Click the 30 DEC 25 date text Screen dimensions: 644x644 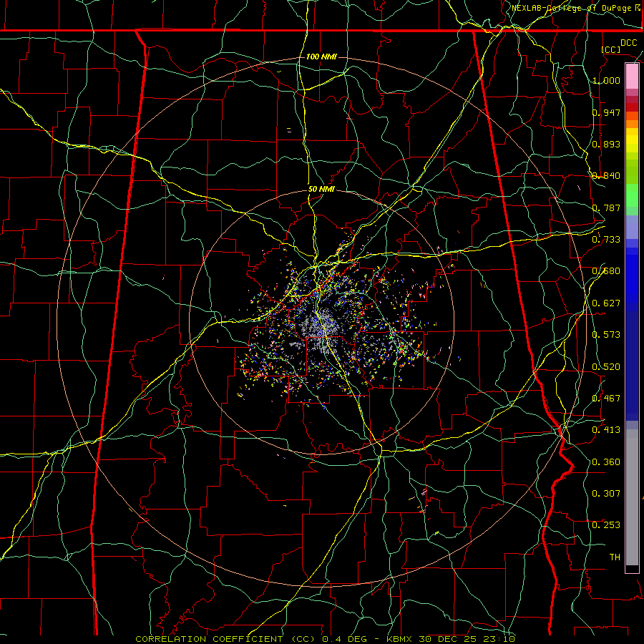[x=447, y=639]
